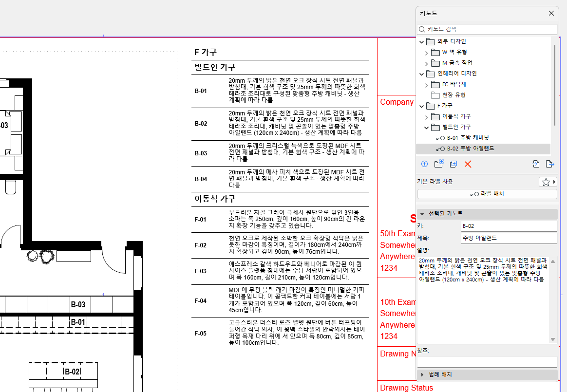The height and width of the screenshot is (392, 567).
Task: Edit the 키 field showing B-02
Action: (509, 226)
